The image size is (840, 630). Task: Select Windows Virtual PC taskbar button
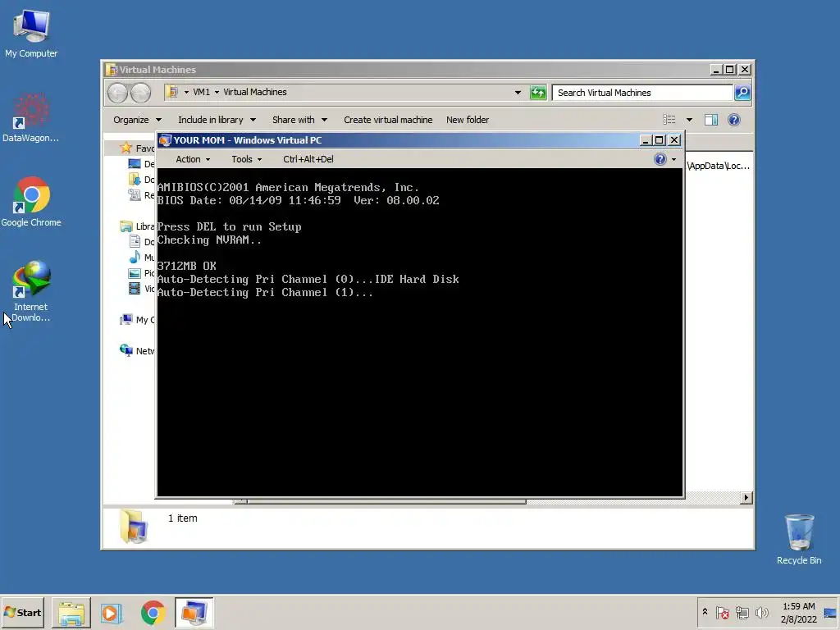coord(194,613)
